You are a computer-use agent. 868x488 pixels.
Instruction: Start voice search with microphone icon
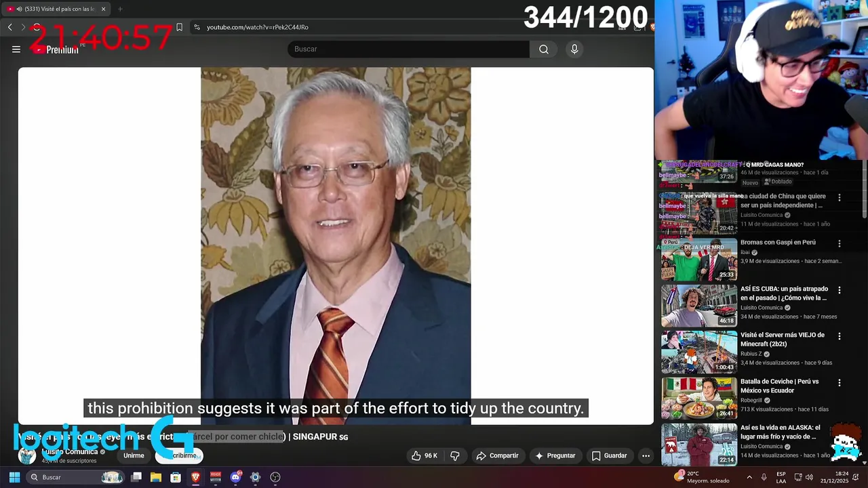574,49
